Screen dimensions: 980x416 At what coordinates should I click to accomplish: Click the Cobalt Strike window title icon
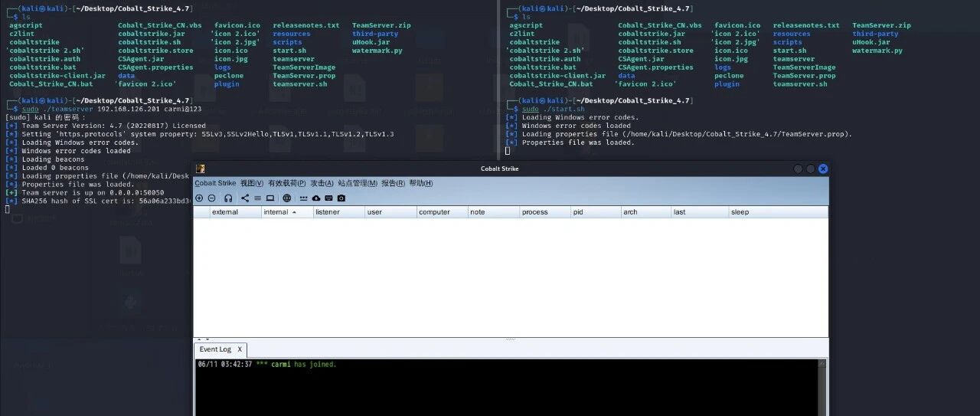(x=201, y=169)
